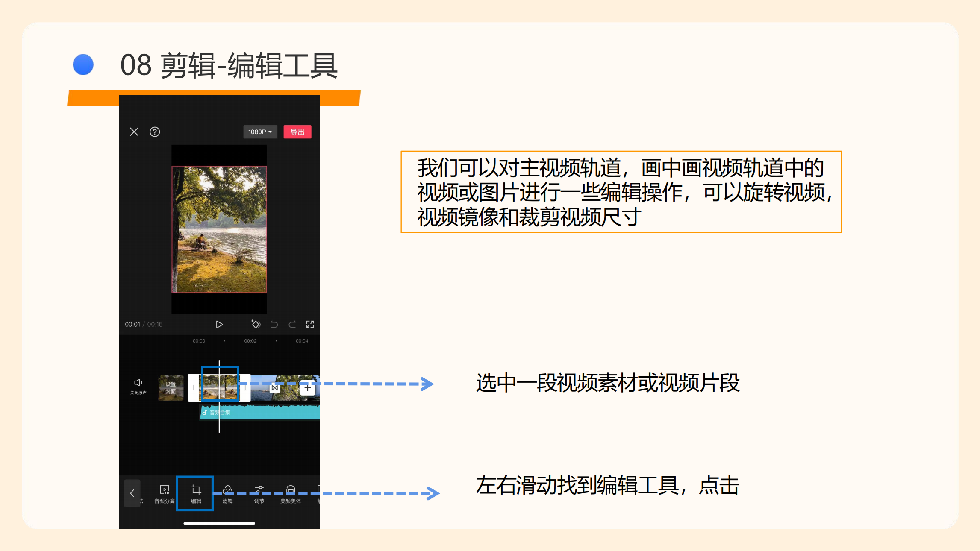Toggle 关闭原声 mute original sound
Viewport: 980px width, 551px height.
pos(138,387)
